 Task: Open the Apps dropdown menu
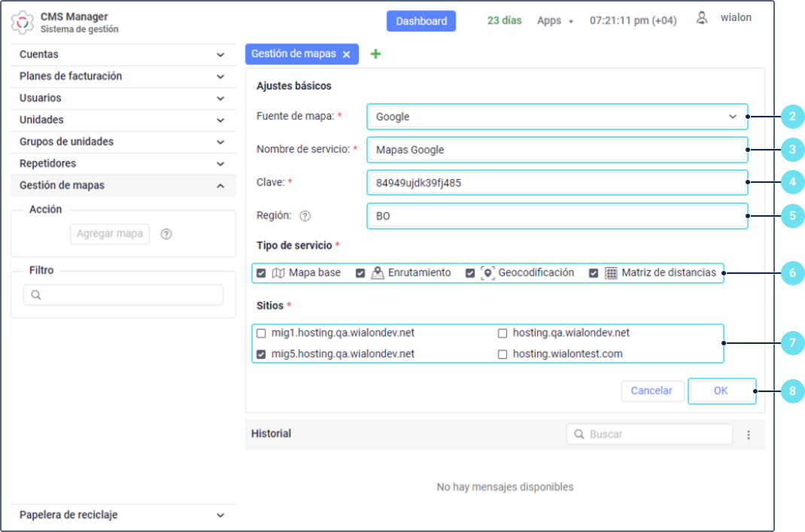click(x=554, y=21)
